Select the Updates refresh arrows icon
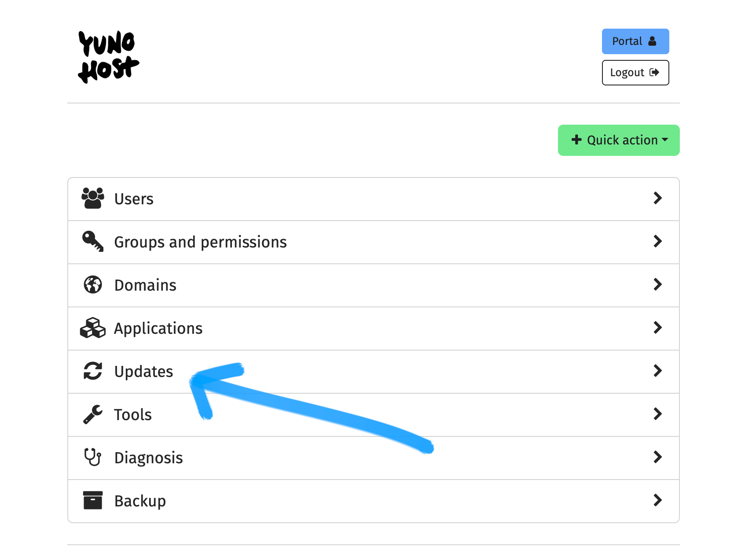This screenshot has width=756, height=554. pos(92,371)
